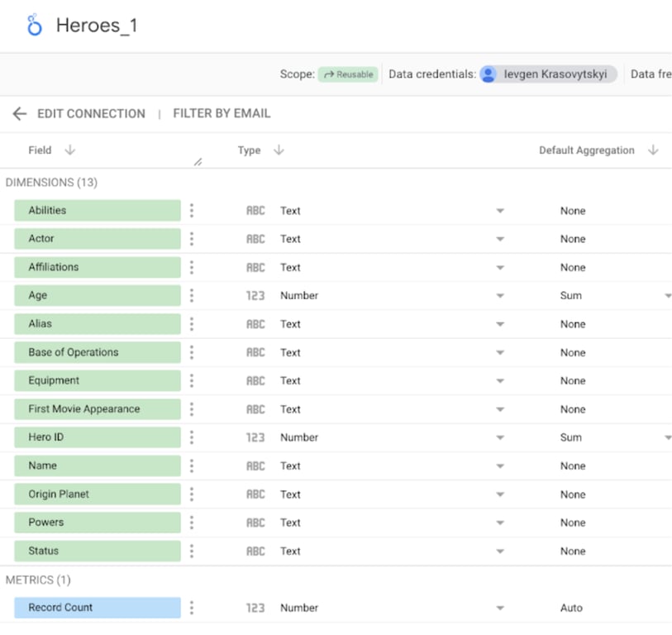Click Auto aggregation for Record Count

tap(571, 608)
